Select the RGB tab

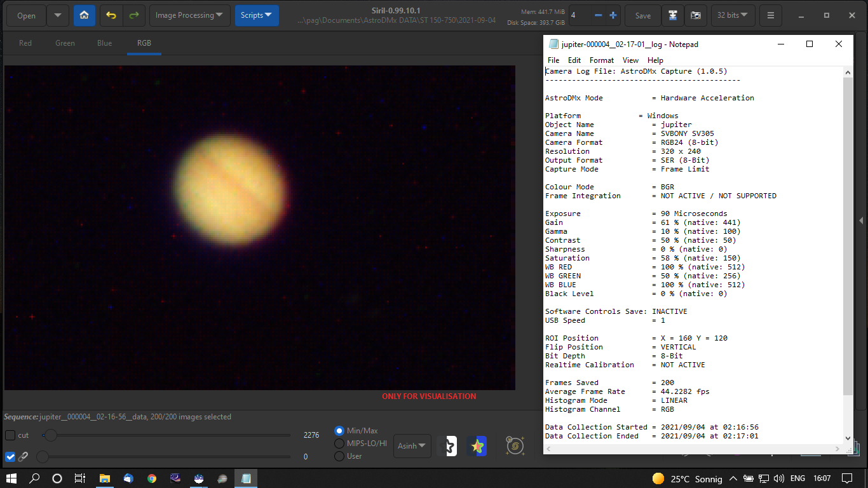144,43
